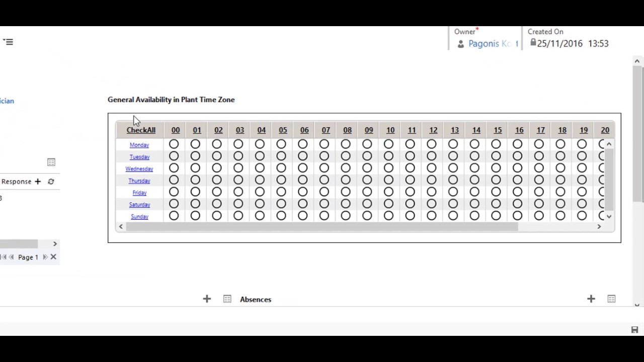Select Friday hour 07 availability
The height and width of the screenshot is (362, 644).
(324, 192)
